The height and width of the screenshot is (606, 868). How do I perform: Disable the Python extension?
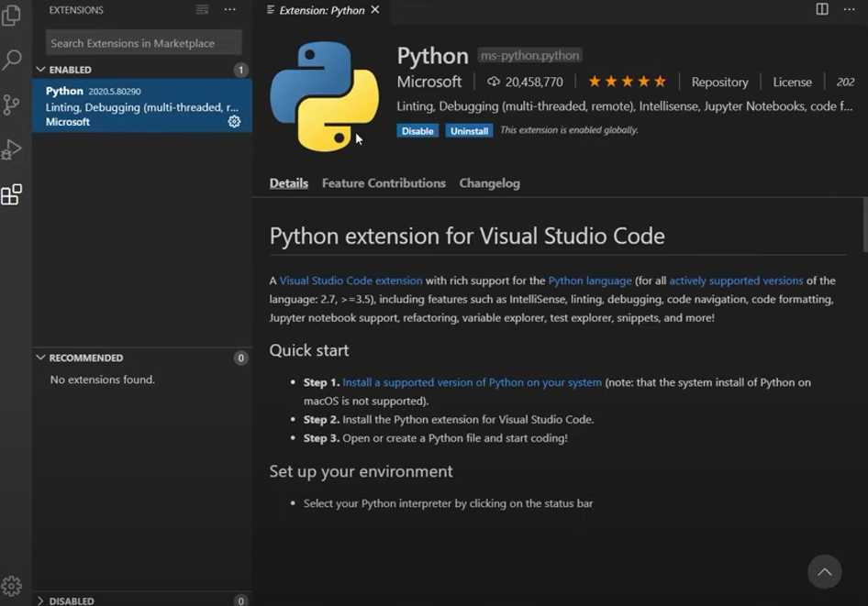click(417, 131)
